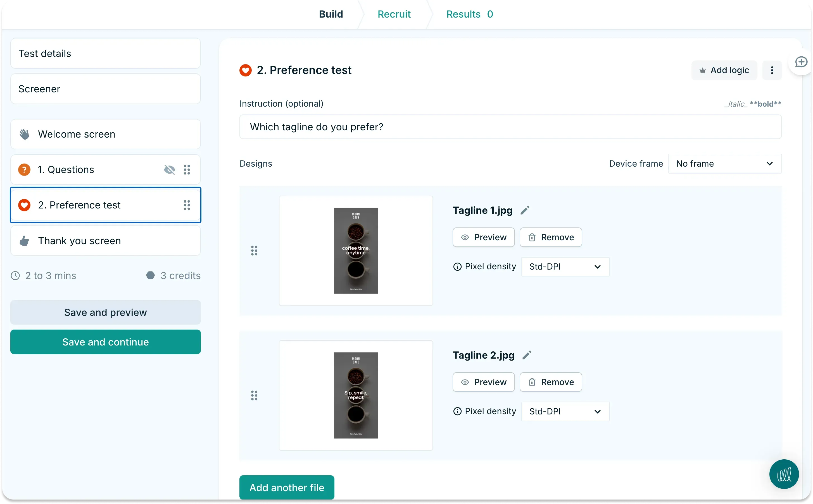Screen dimensions: 813x504
Task: Toggle visibility of the 1. Questions block
Action: click(170, 169)
